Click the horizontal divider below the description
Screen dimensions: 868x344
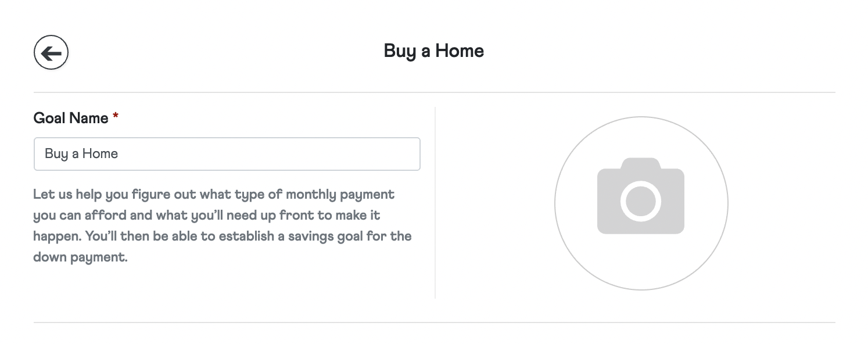[x=434, y=322]
